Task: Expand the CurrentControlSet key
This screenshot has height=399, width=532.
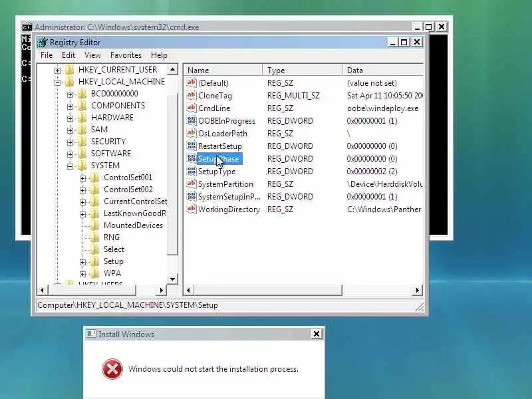Action: pyautogui.click(x=82, y=202)
